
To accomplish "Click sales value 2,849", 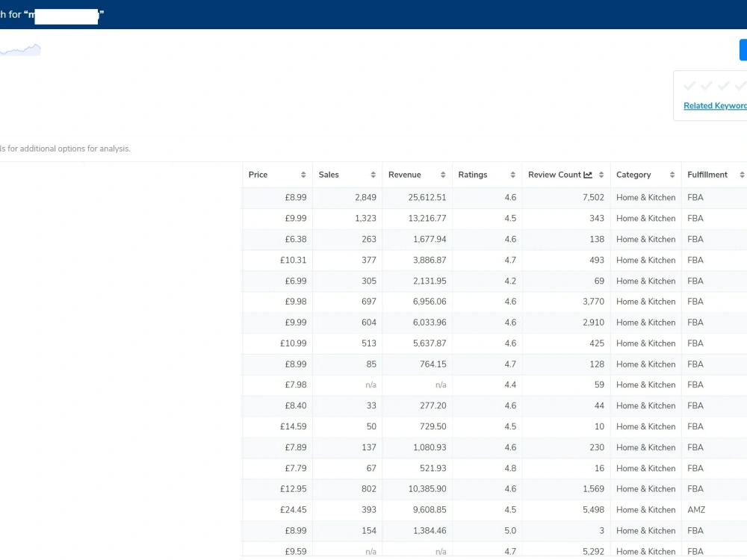I will (365, 198).
